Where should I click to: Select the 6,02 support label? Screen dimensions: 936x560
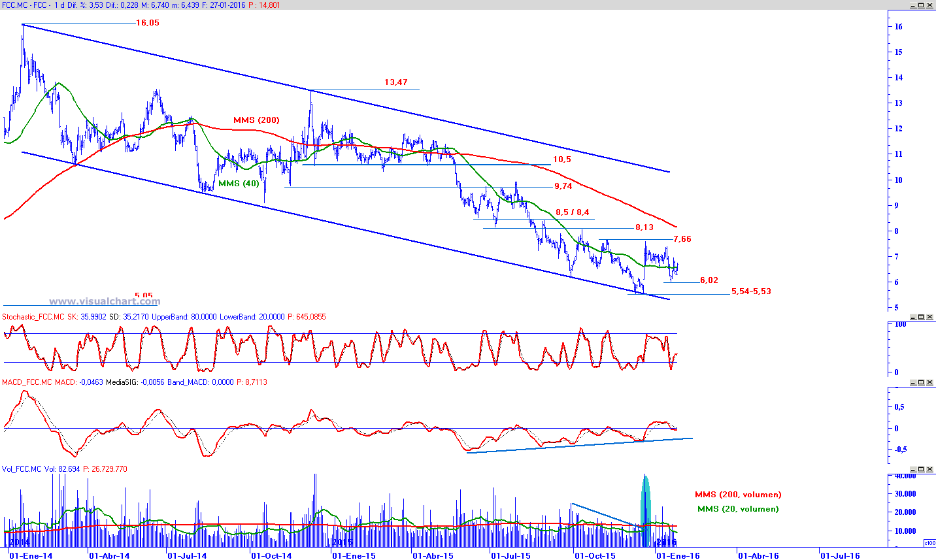pyautogui.click(x=709, y=280)
